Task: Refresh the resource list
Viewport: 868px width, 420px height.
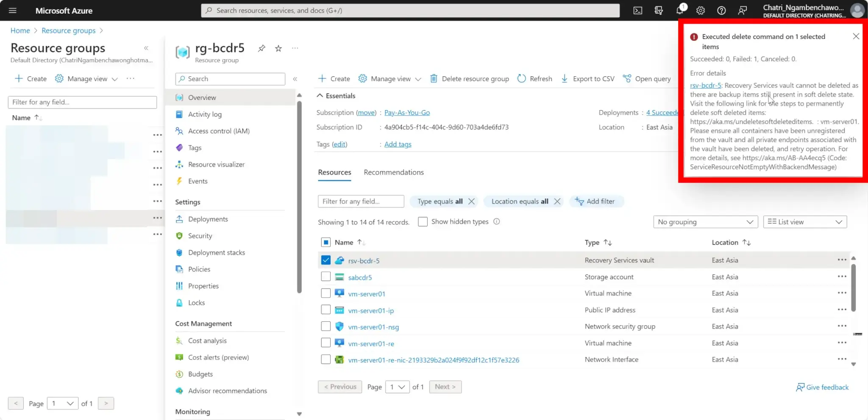Action: click(535, 79)
